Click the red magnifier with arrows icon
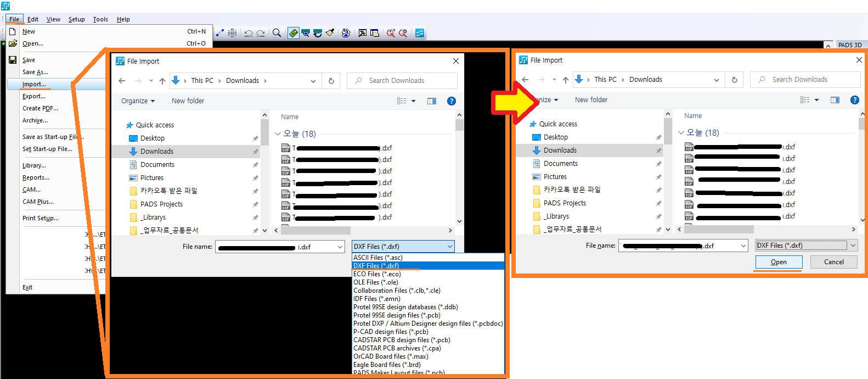 391,33
